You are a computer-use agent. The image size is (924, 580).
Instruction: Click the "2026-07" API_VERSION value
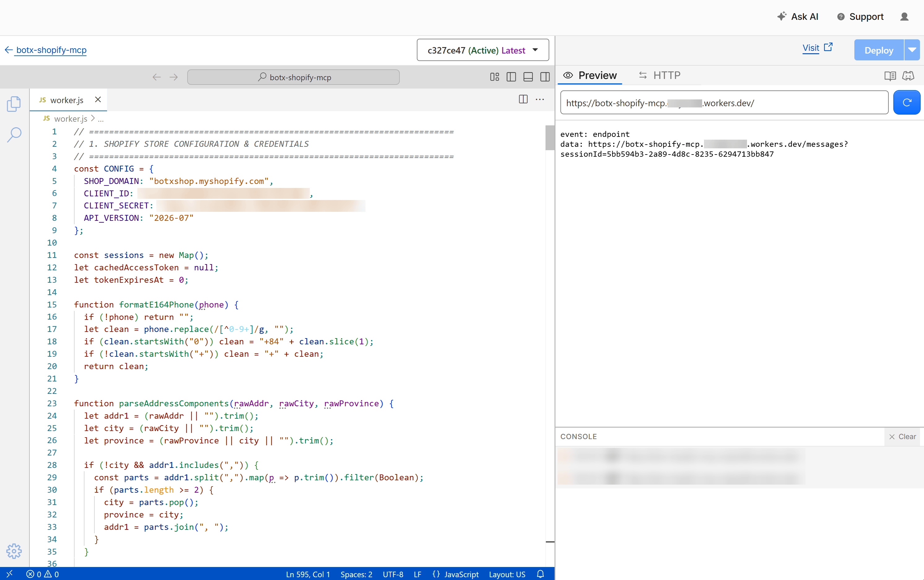tap(171, 218)
